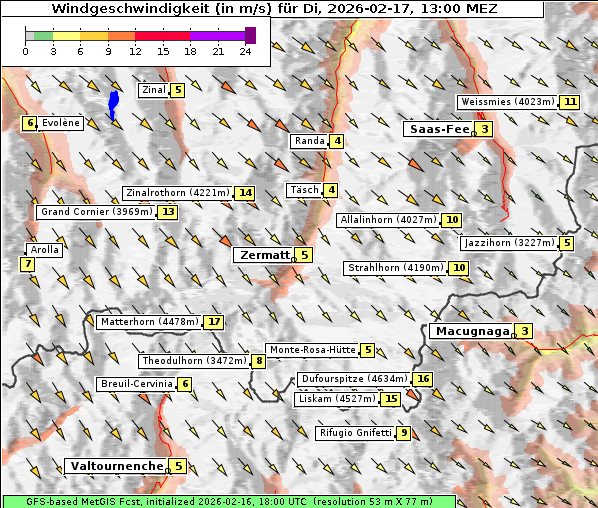The height and width of the screenshot is (508, 598).
Task: Click the Arolla village label
Action: (x=44, y=250)
